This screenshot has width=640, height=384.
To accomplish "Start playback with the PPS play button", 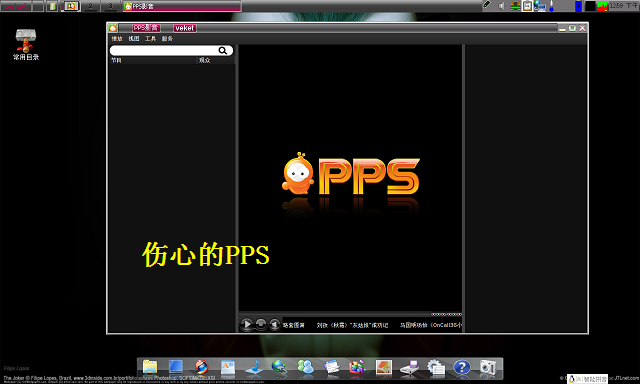I will [246, 324].
